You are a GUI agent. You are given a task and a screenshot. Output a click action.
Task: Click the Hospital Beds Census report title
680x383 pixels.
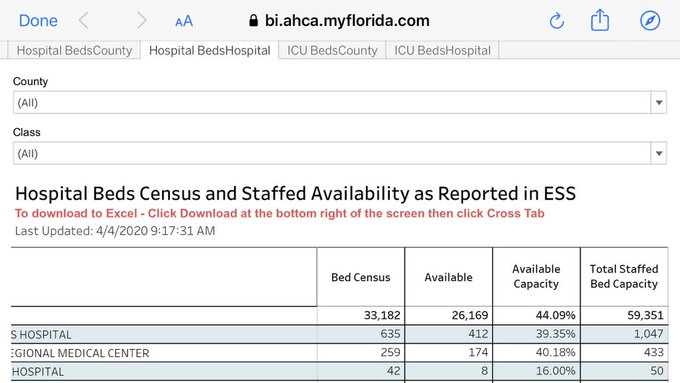pos(295,193)
